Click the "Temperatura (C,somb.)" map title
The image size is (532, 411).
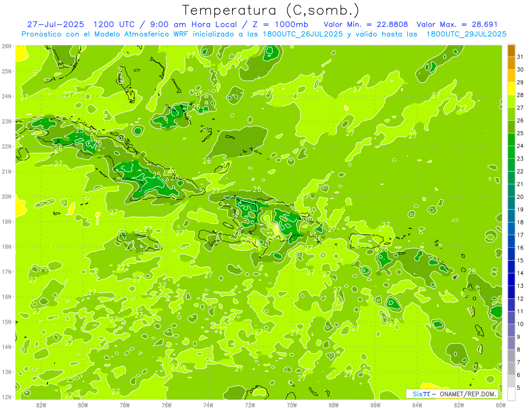point(271,10)
